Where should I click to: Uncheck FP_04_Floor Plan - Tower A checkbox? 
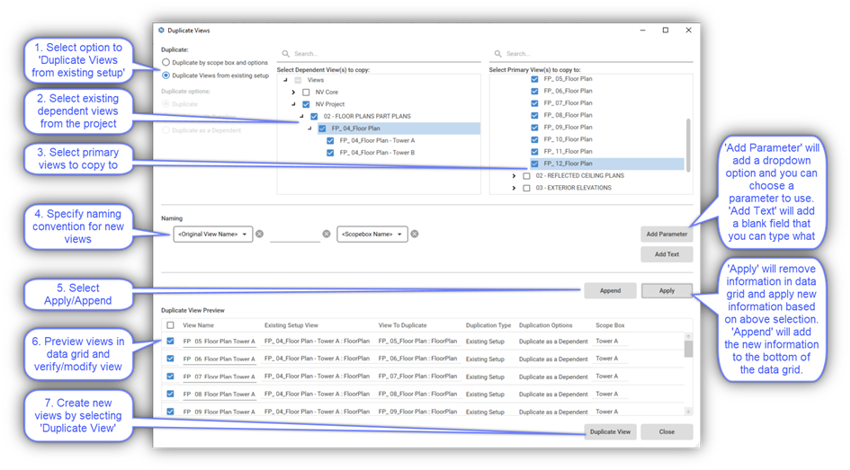(330, 140)
